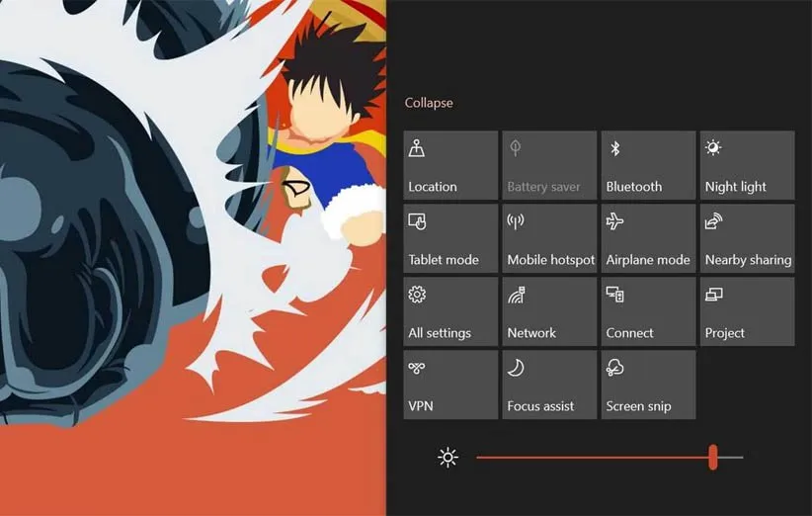The image size is (812, 516).
Task: Click the Location pin icon
Action: point(417,149)
